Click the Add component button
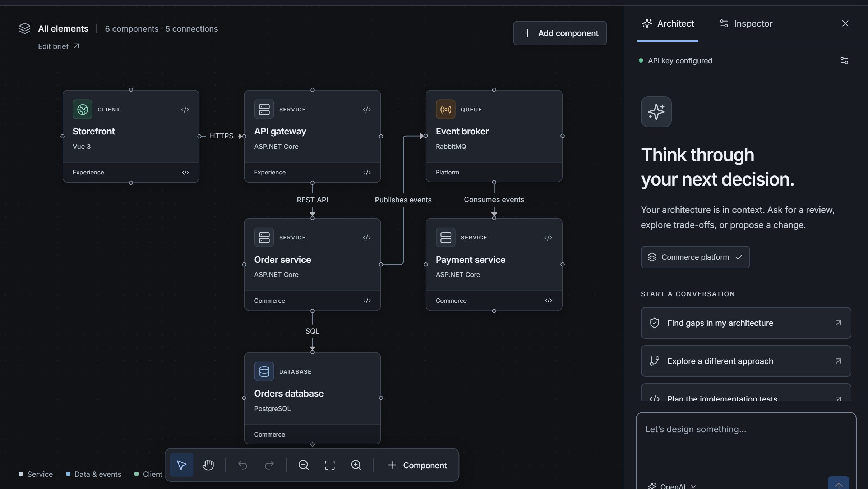868x489 pixels. point(560,33)
